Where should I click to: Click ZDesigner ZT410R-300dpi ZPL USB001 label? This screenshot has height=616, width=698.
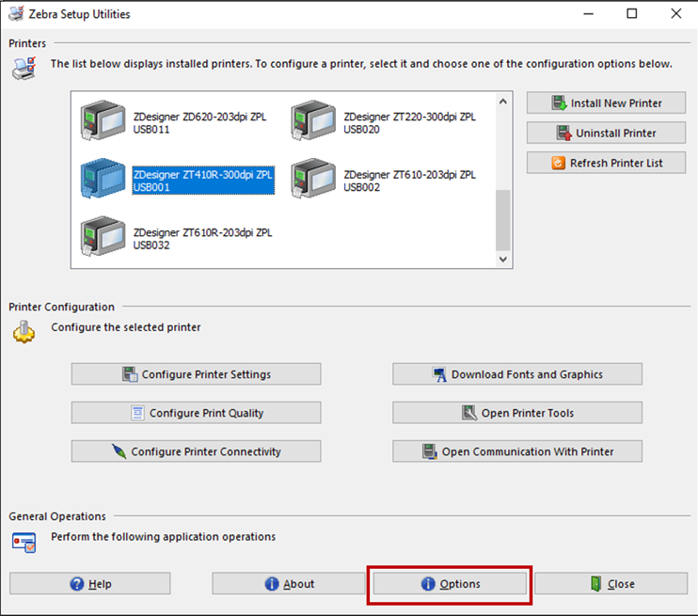pos(203,181)
